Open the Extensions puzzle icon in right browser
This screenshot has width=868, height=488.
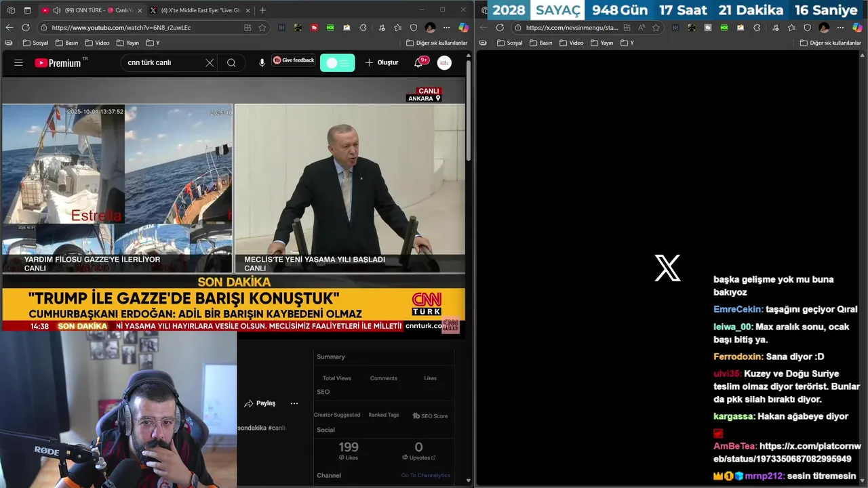click(757, 28)
